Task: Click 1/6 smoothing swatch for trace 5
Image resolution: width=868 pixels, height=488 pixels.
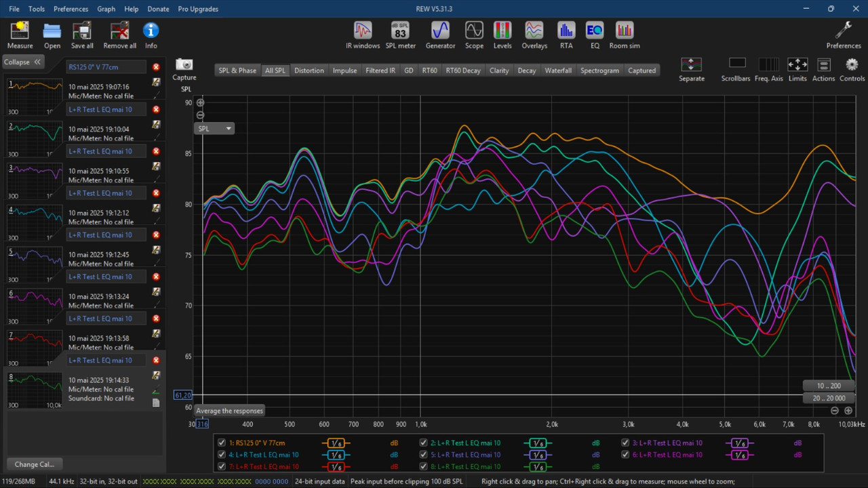Action: click(x=538, y=455)
